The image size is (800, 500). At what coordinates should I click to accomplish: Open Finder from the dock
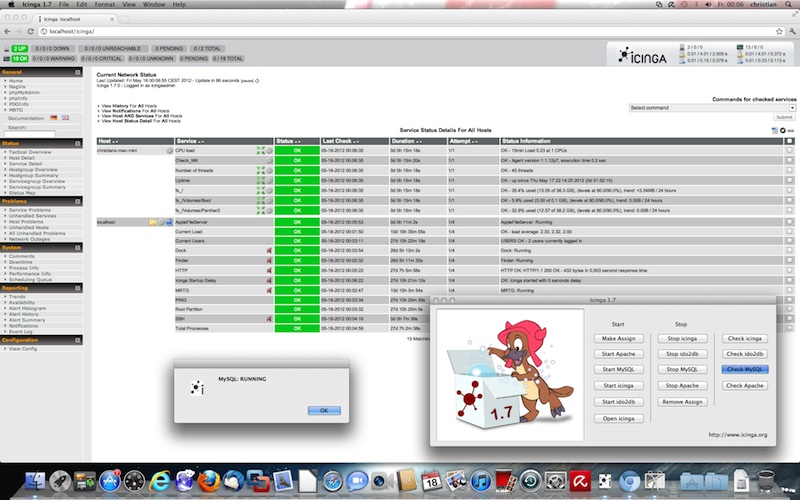(35, 481)
